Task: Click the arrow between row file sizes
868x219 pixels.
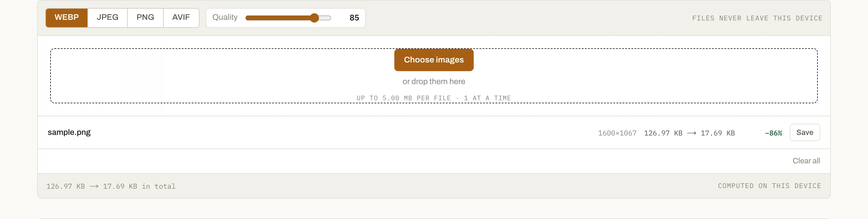Action: (x=691, y=133)
